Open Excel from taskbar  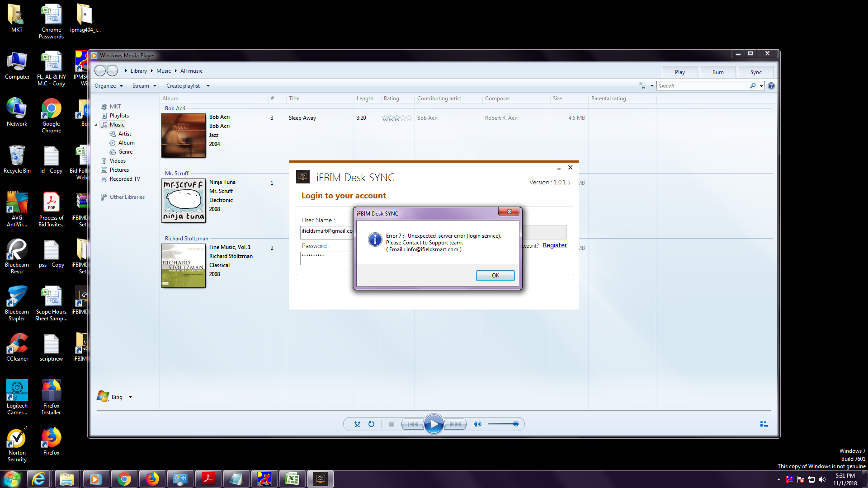coord(292,479)
